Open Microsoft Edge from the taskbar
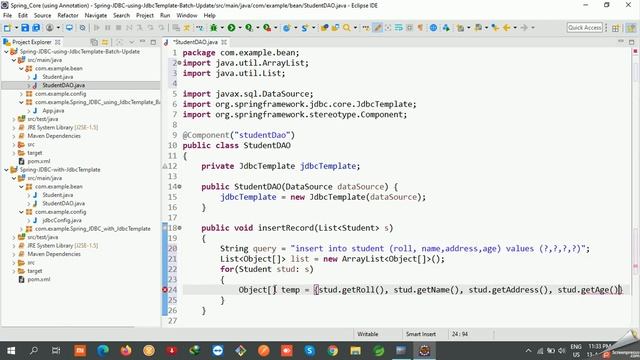This screenshot has height=360, width=640. (x=103, y=351)
